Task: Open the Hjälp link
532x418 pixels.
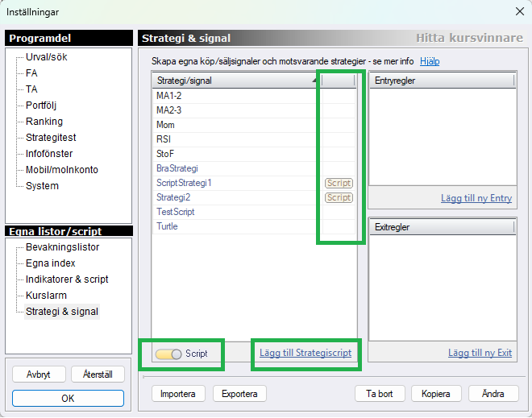Action: [430, 61]
